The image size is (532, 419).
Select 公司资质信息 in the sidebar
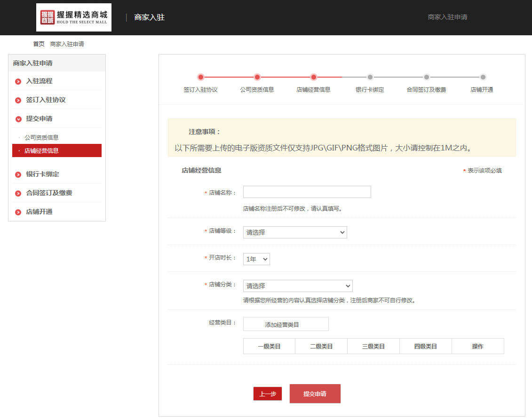click(42, 138)
